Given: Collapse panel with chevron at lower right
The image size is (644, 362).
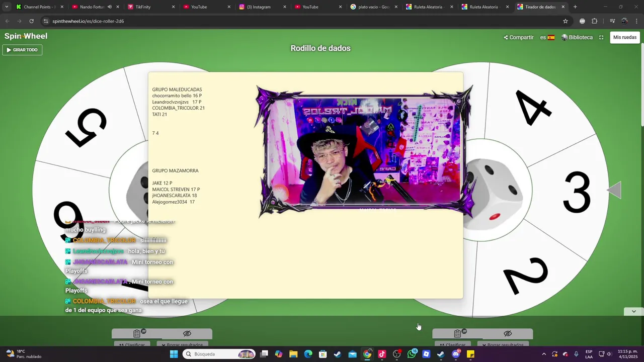Looking at the screenshot, I should tap(633, 311).
